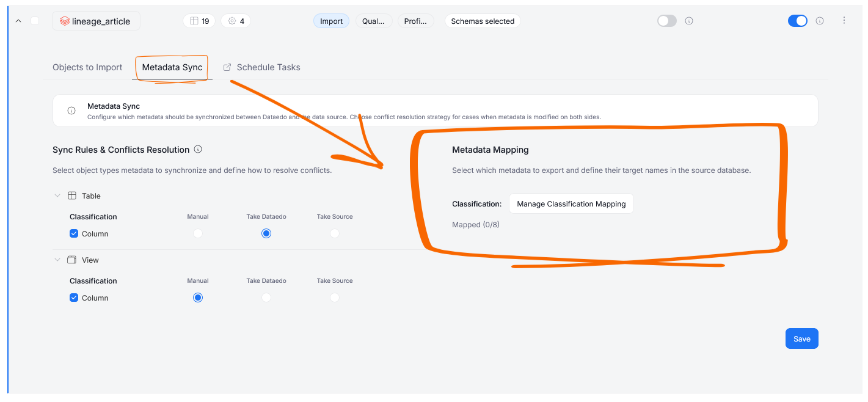This screenshot has width=868, height=402.
Task: Click the info icon next to blue toggle
Action: (x=820, y=21)
